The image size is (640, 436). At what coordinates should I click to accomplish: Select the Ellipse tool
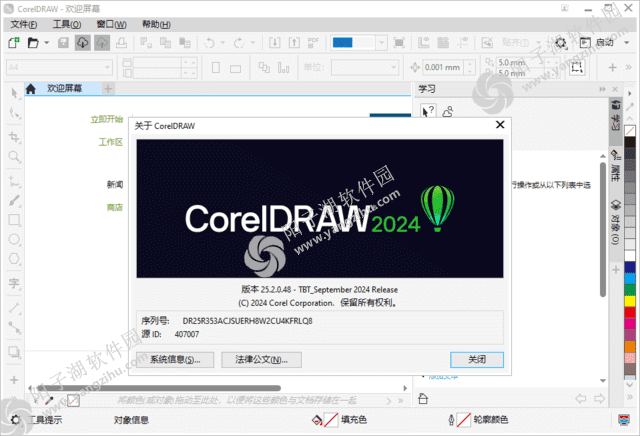(14, 239)
